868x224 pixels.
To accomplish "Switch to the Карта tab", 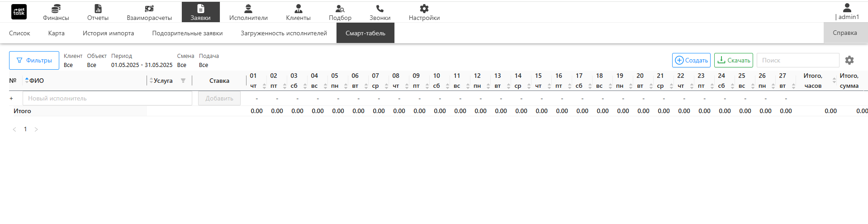I will pyautogui.click(x=56, y=33).
